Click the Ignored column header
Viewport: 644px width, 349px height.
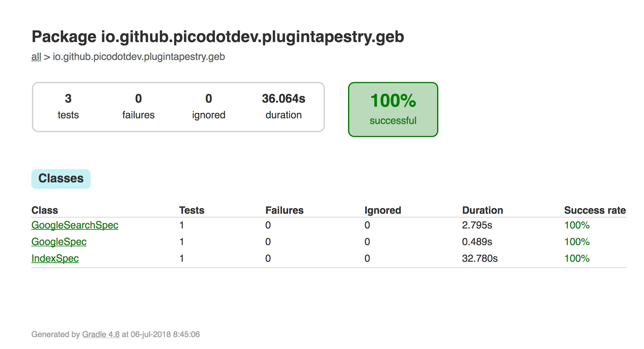(383, 210)
